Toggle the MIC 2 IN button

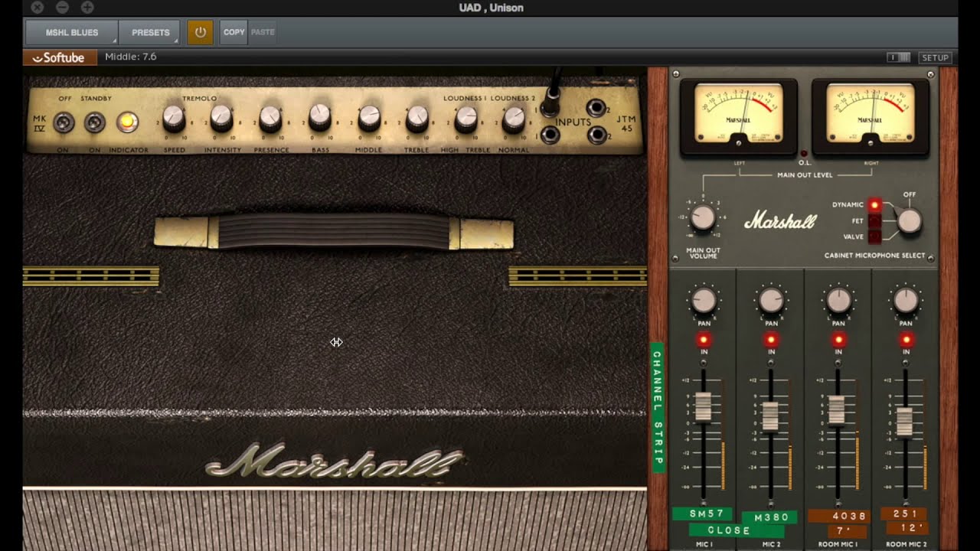[771, 339]
